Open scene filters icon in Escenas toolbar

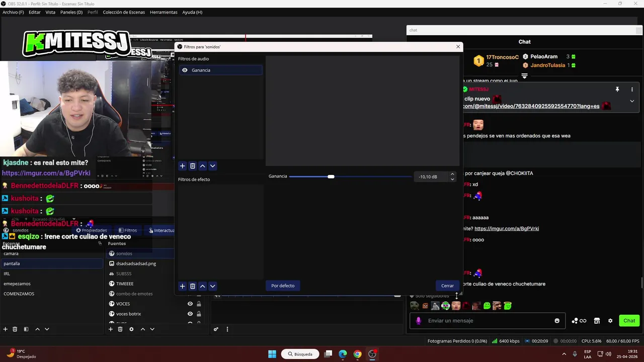click(26, 329)
